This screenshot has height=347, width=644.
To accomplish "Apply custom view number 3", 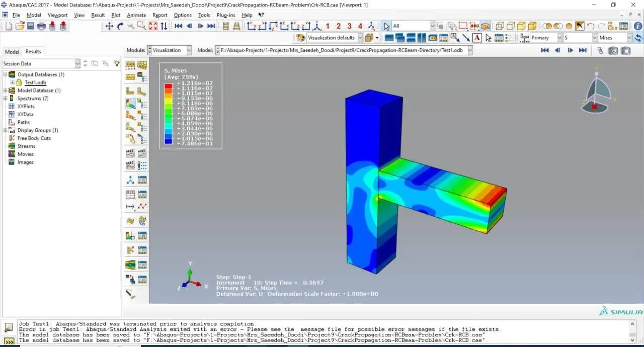I will 349,26.
